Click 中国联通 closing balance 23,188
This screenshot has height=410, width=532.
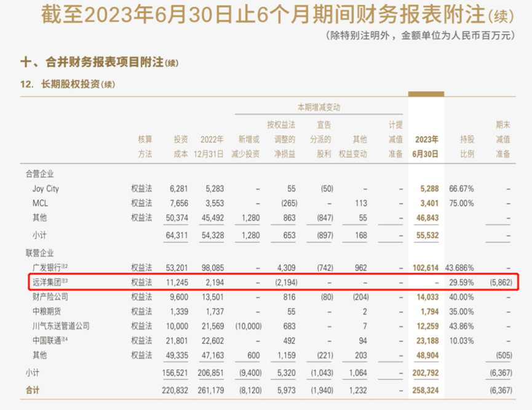(x=427, y=340)
